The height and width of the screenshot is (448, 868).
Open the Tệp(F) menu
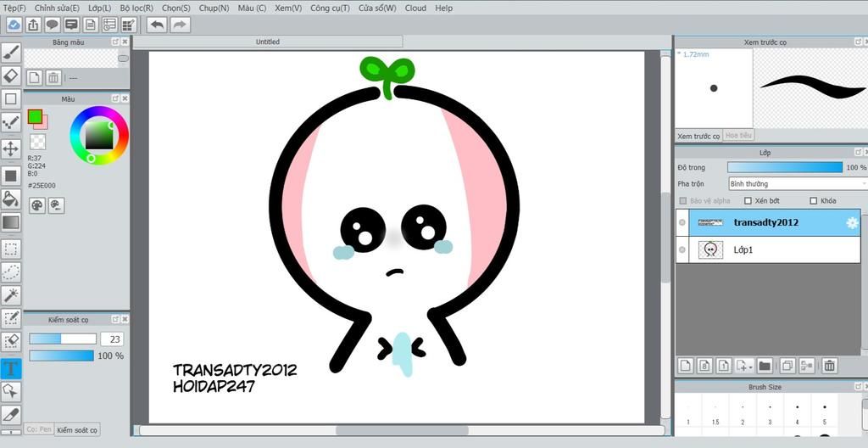click(x=14, y=8)
